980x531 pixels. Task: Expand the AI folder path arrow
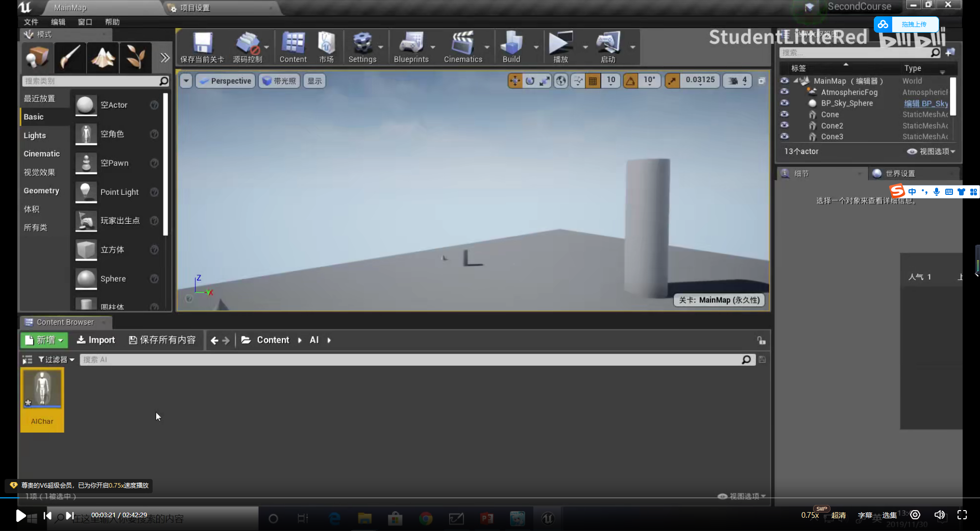[329, 340]
